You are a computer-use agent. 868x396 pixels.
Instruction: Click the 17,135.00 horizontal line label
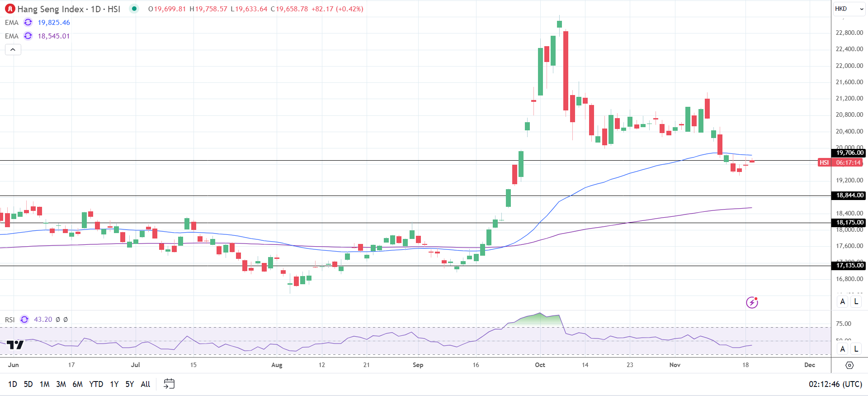pos(849,266)
